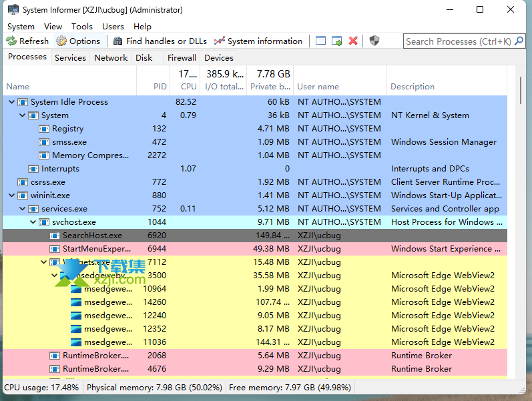The height and width of the screenshot is (401, 532).
Task: Click the csrss.exe process icon
Action: coord(23,182)
